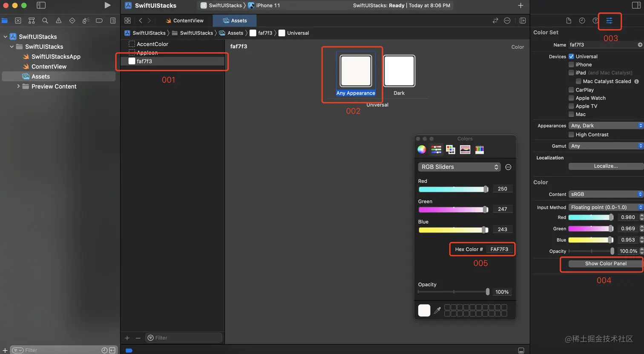Image resolution: width=644 pixels, height=354 pixels.
Task: Open the File inspector
Action: click(x=569, y=20)
